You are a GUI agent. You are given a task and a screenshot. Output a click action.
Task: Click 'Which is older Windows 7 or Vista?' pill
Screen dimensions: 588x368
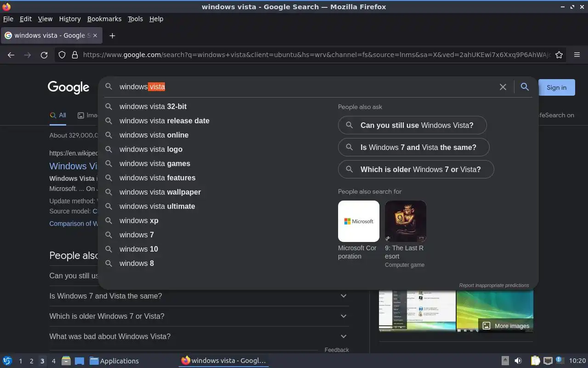(x=416, y=169)
